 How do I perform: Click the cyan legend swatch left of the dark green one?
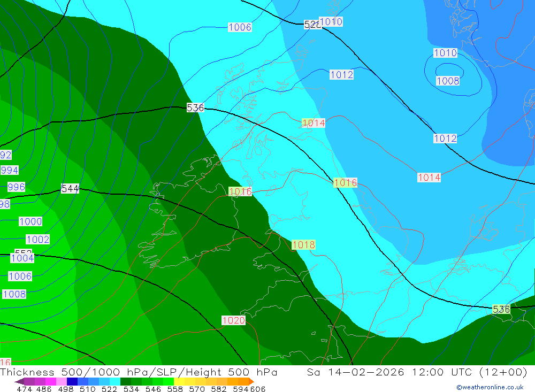[x=115, y=381]
